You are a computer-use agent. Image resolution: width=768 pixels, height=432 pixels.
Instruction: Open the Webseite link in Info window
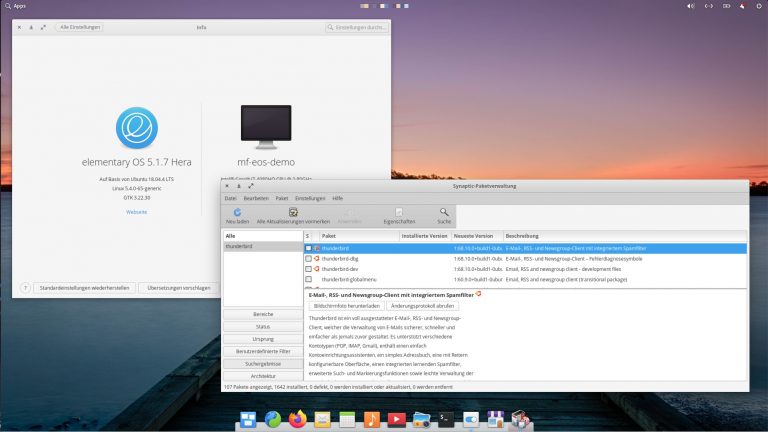[x=137, y=212]
